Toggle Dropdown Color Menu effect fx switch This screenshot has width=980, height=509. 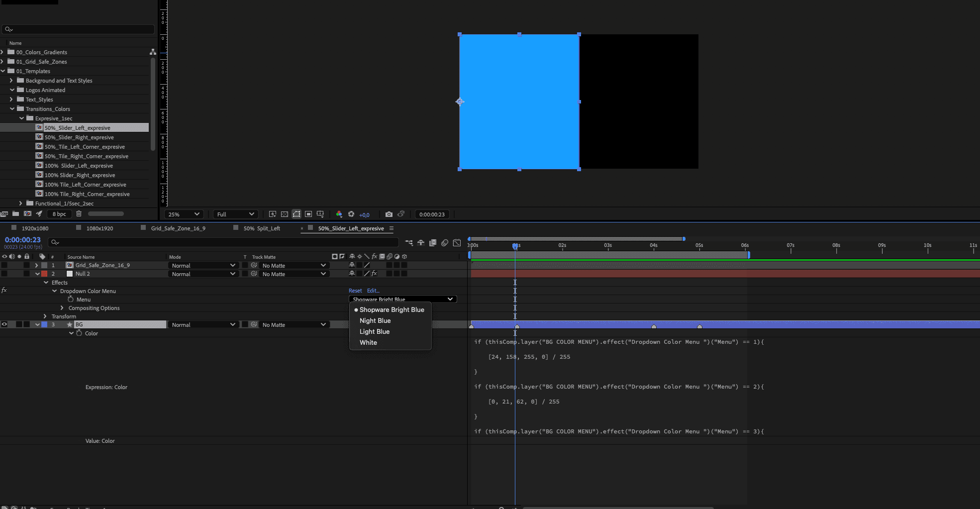(x=4, y=291)
